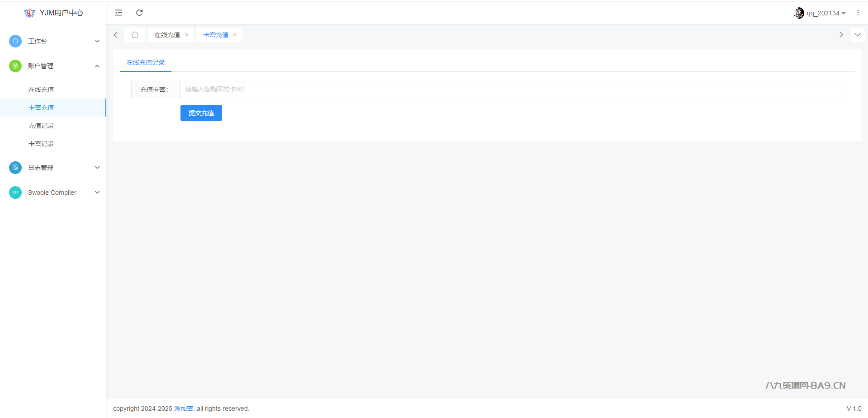Open the 源加密 footer link
This screenshot has height=418, width=868.
click(x=184, y=409)
